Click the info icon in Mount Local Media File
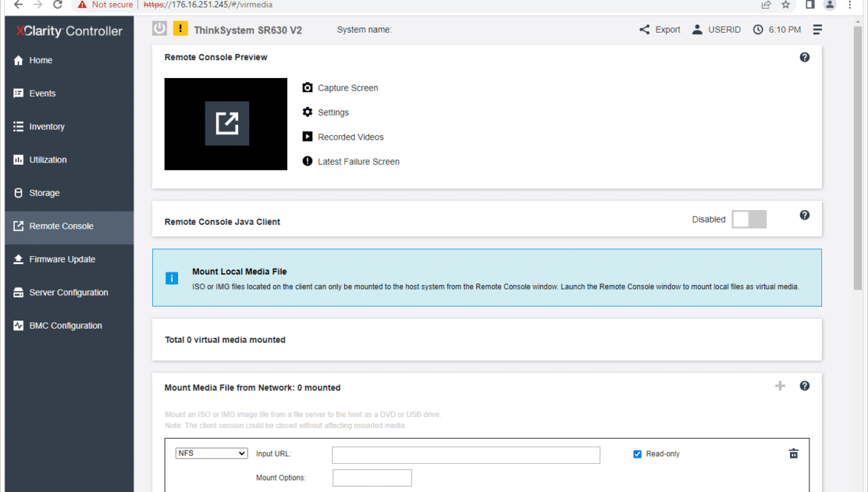Image resolution: width=868 pixels, height=492 pixels. [171, 278]
